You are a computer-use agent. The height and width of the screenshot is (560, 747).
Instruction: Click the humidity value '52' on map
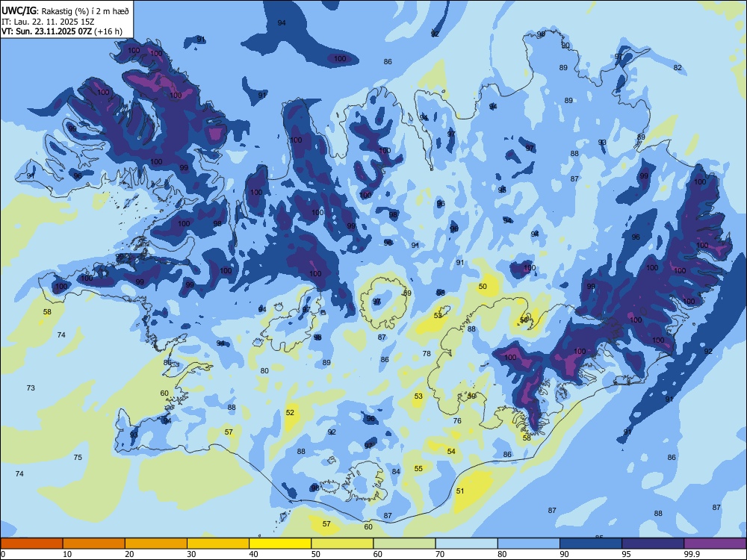click(290, 412)
